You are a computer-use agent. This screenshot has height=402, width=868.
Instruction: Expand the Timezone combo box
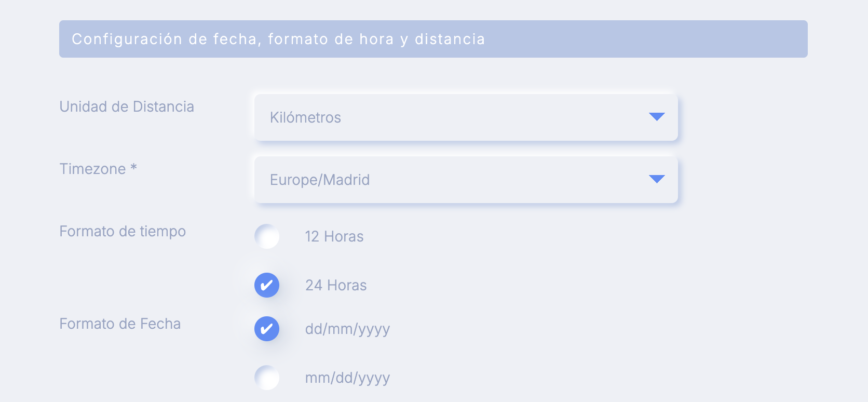tap(466, 180)
